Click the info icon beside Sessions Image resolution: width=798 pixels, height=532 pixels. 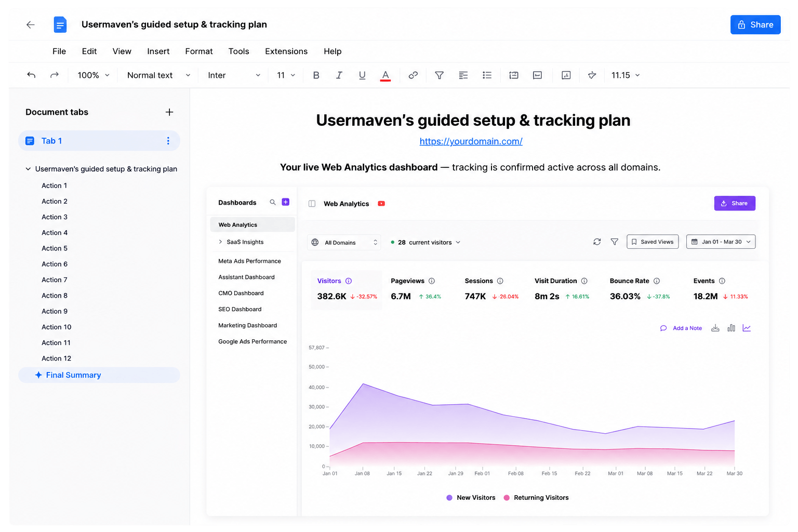[500, 281]
